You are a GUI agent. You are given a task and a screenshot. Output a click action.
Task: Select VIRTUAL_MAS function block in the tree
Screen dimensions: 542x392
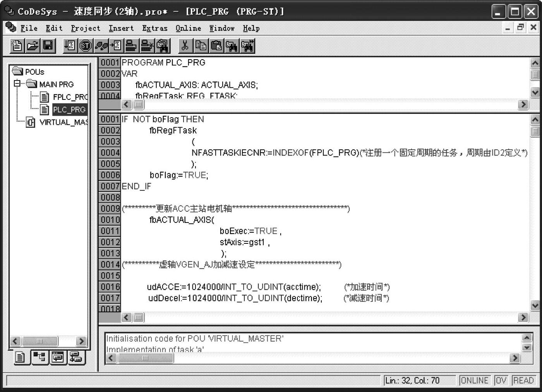(63, 122)
